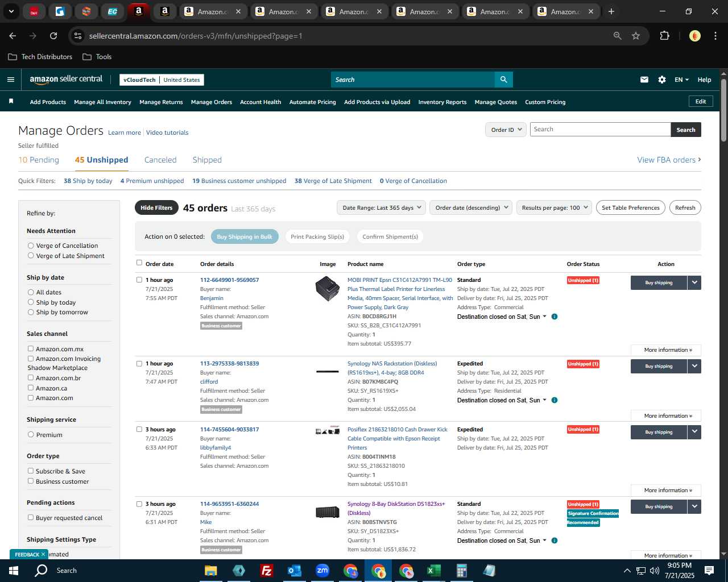Click the Refresh button above the orders table
This screenshot has height=582, width=728.
(x=685, y=207)
